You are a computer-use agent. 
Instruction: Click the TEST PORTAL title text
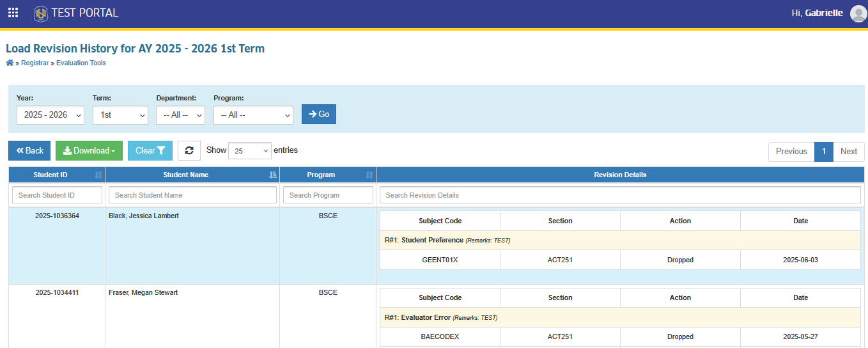(x=85, y=13)
